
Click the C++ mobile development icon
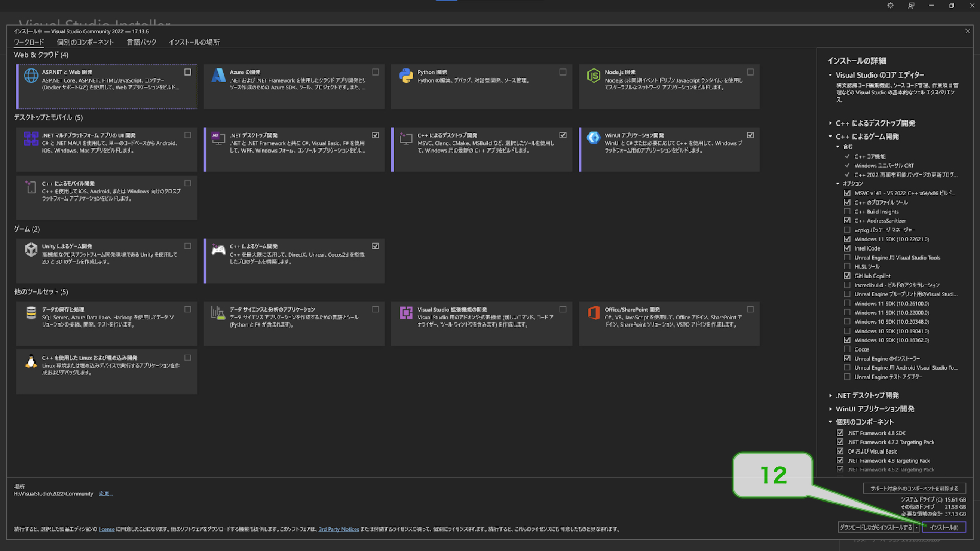[31, 187]
